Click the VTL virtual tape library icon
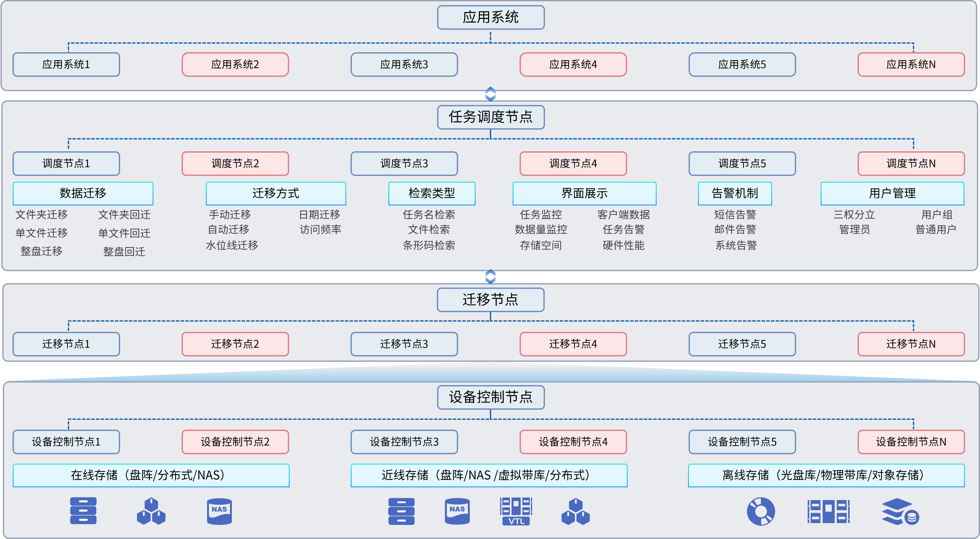Screen dimensions: 980x539 click(516, 511)
